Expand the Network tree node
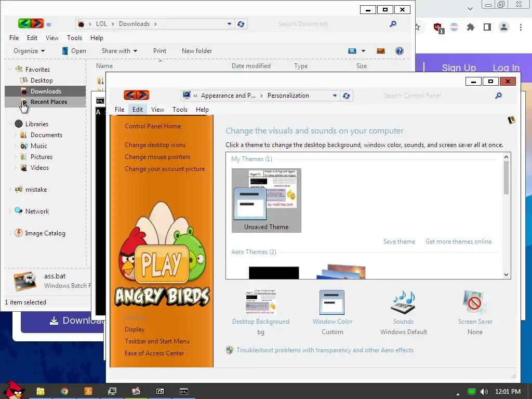The height and width of the screenshot is (399, 532). [10, 211]
